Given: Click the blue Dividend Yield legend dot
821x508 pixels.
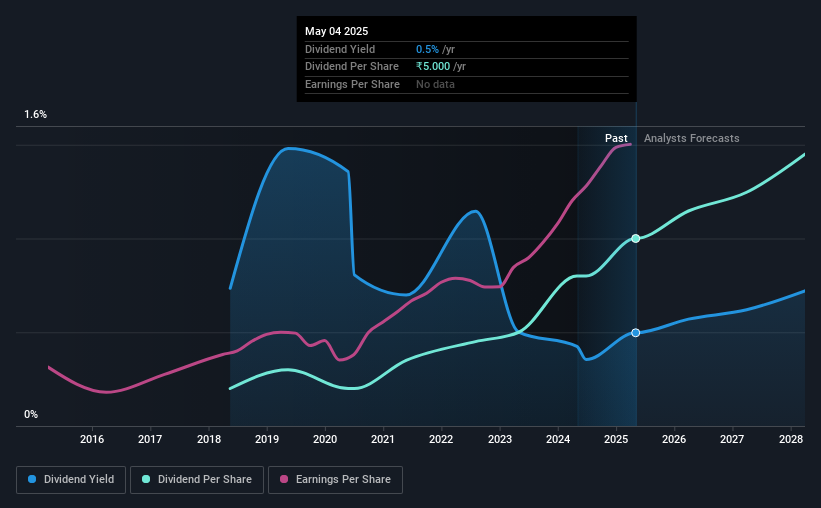Looking at the screenshot, I should [32, 479].
